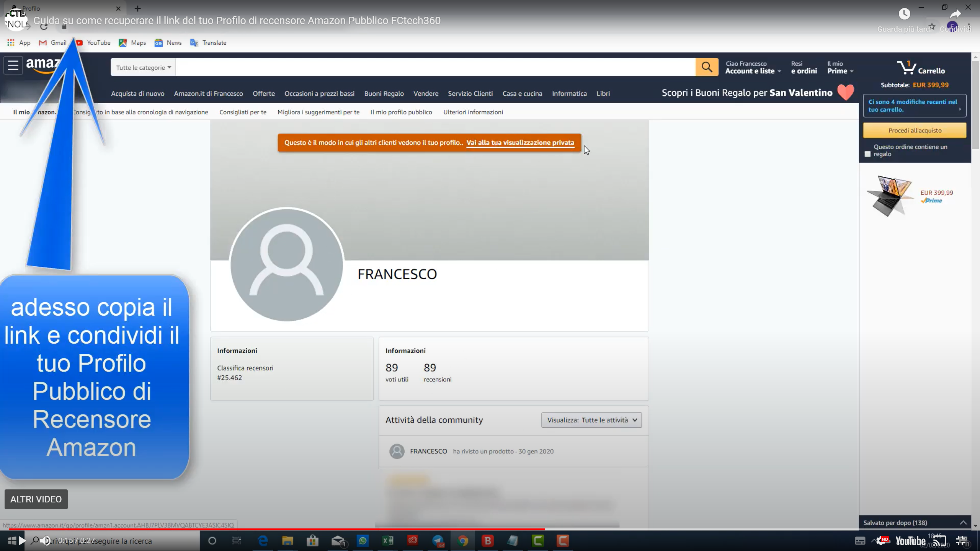Open the 'Servizio Clienti' nav item
The height and width of the screenshot is (551, 980).
[x=470, y=93]
